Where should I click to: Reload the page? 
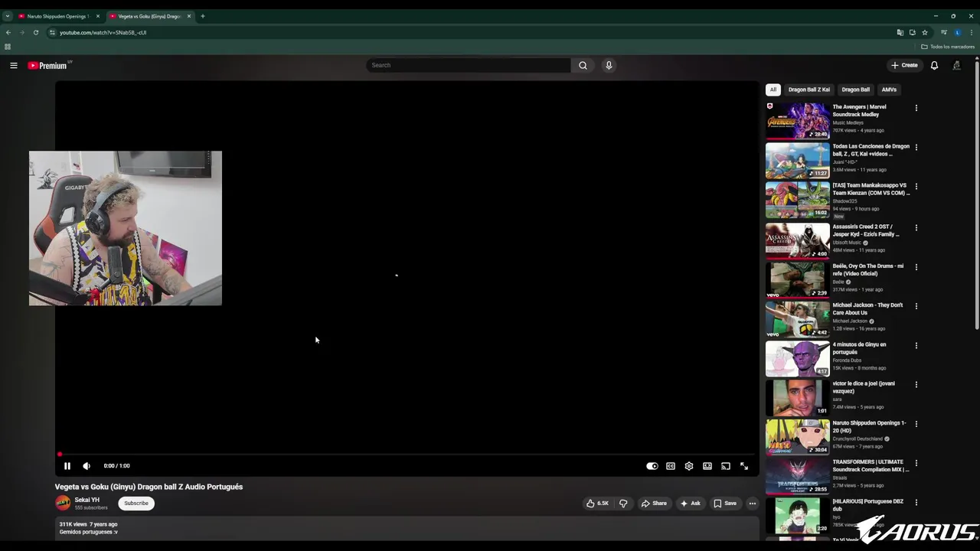click(35, 32)
